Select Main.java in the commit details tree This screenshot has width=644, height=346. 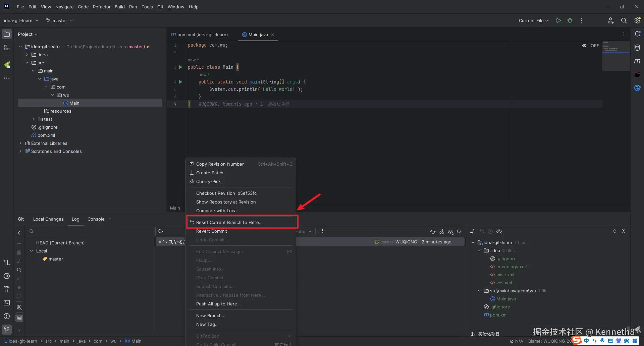[x=503, y=299]
